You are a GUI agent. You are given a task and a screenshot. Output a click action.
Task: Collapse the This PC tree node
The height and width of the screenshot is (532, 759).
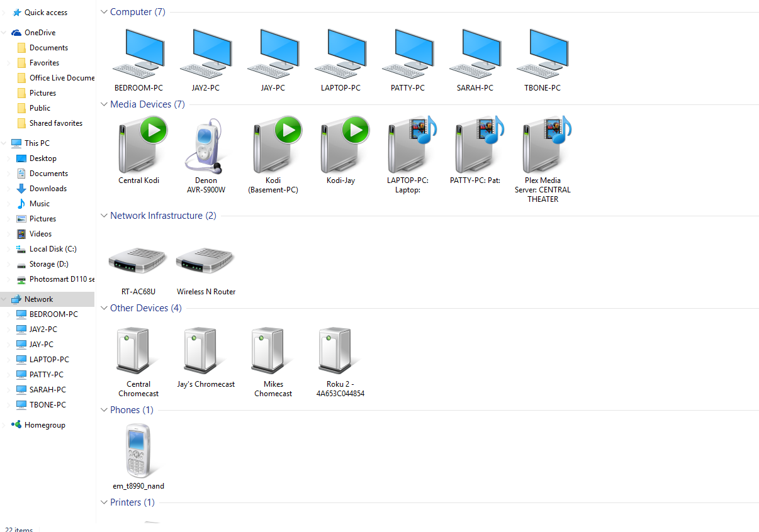[x=5, y=143]
